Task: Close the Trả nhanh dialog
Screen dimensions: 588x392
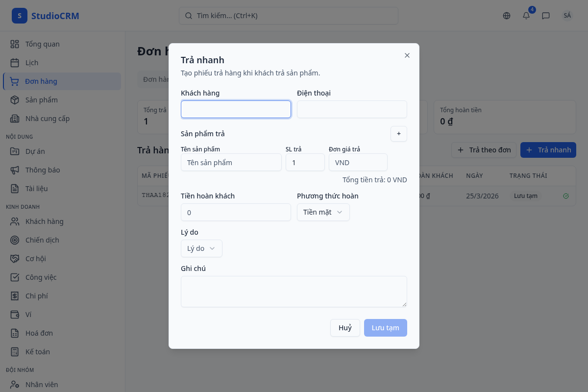Action: (x=407, y=55)
